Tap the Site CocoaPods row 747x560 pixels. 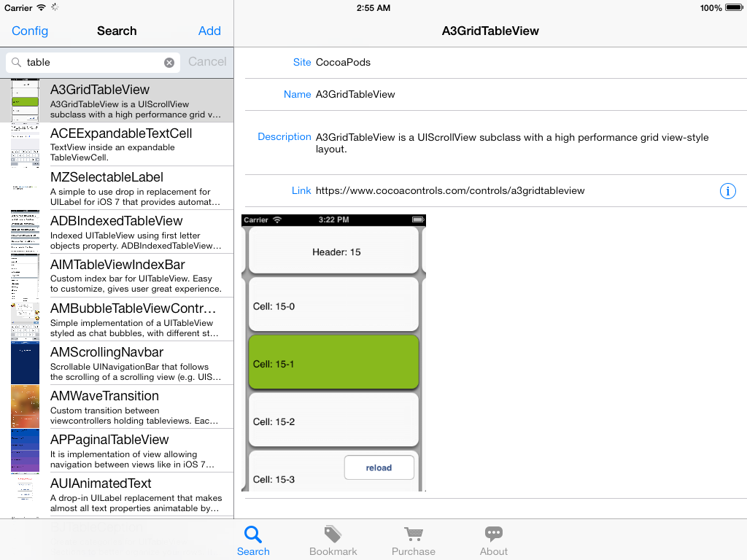pos(495,63)
